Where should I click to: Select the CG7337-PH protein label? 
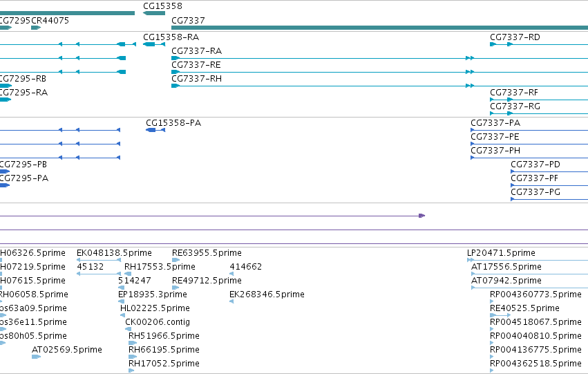coord(495,151)
